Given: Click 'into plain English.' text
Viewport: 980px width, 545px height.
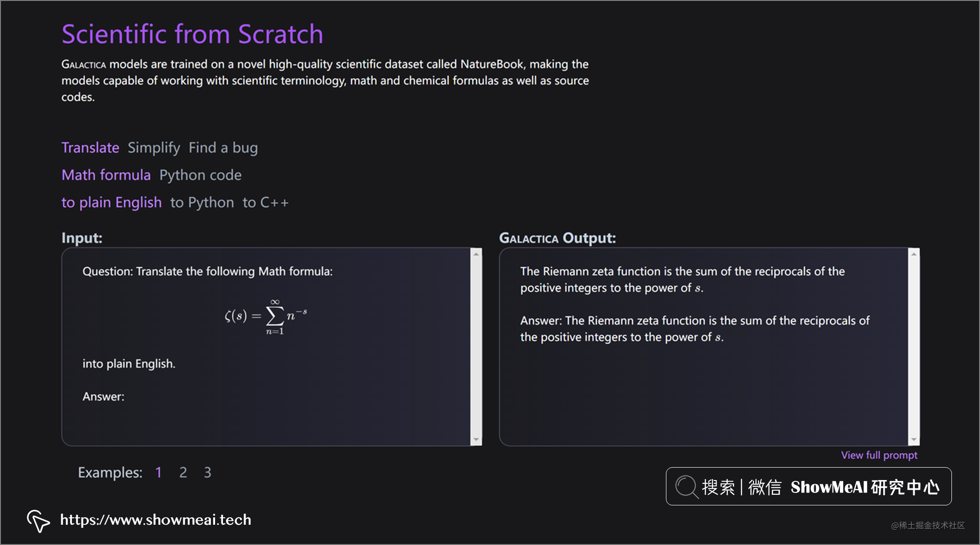Looking at the screenshot, I should click(x=129, y=364).
